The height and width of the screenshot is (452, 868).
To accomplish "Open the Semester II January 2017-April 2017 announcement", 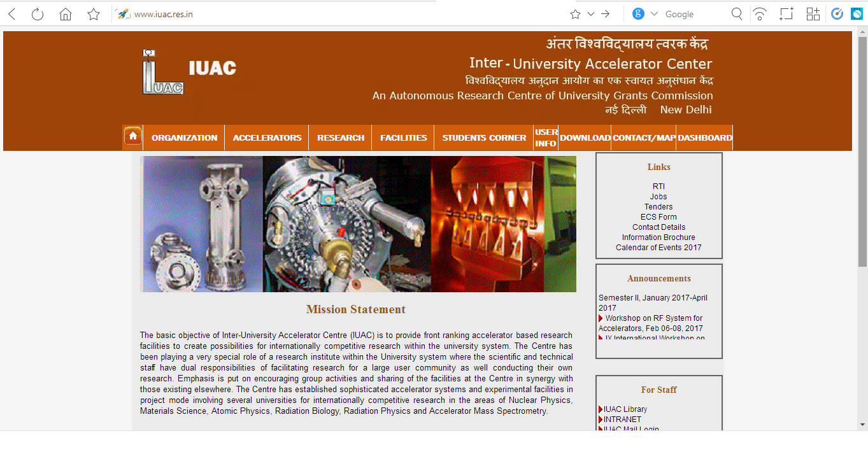I will pyautogui.click(x=653, y=303).
